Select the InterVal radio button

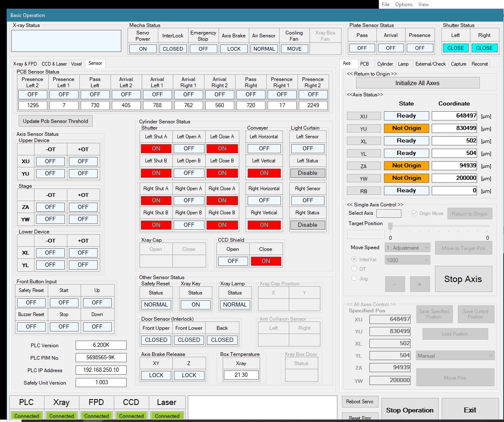point(354,259)
